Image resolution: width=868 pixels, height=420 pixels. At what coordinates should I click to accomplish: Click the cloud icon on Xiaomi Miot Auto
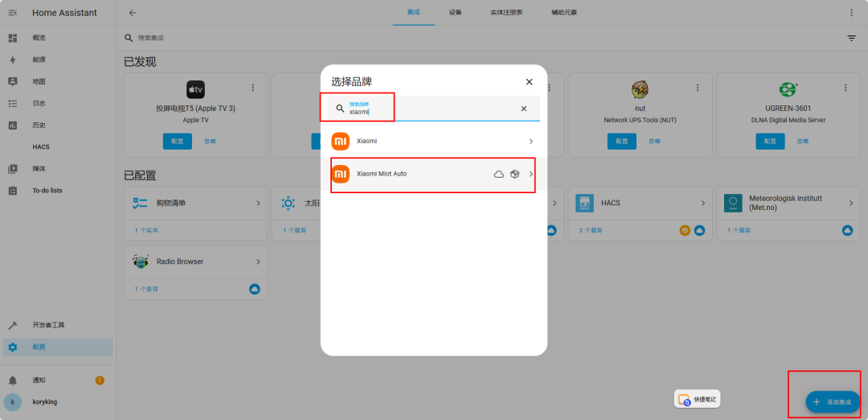point(499,175)
